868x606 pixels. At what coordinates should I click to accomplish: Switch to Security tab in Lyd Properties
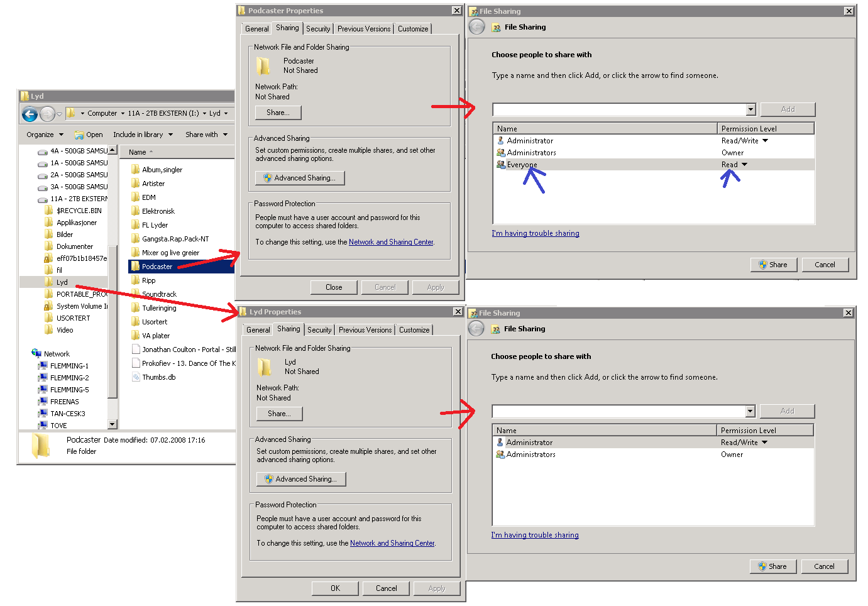click(x=319, y=330)
